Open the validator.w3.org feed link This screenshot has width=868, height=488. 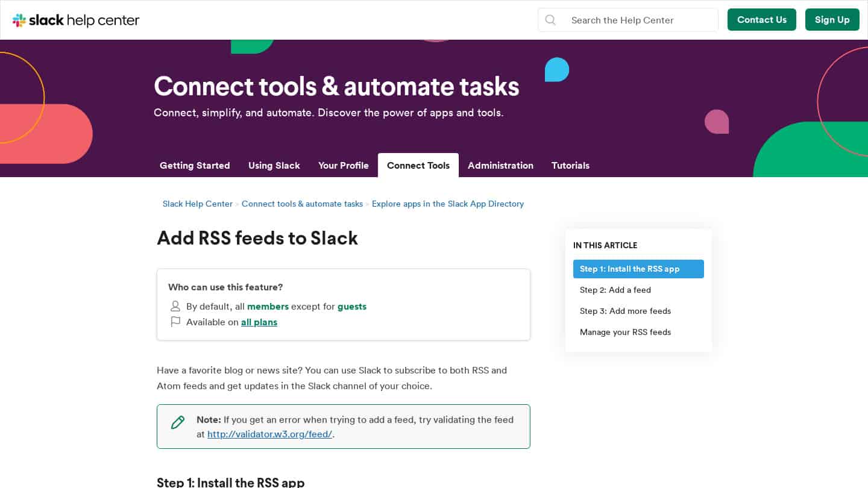(x=269, y=434)
